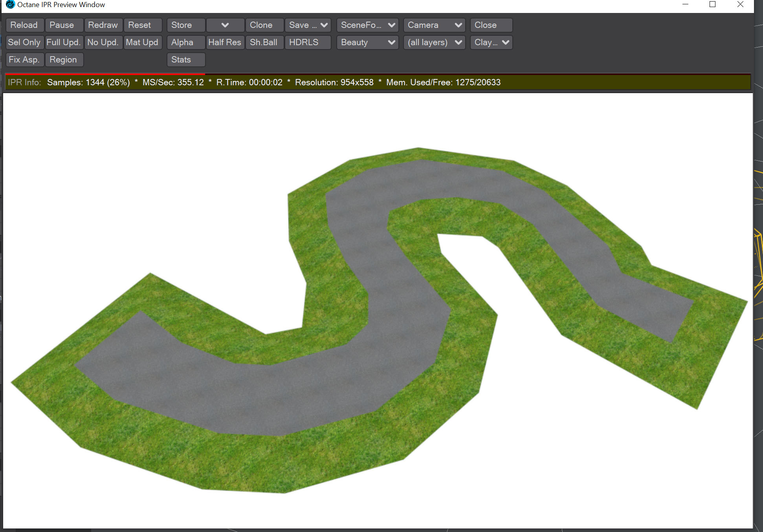
Task: Open the Camera selection dropdown
Action: (434, 25)
